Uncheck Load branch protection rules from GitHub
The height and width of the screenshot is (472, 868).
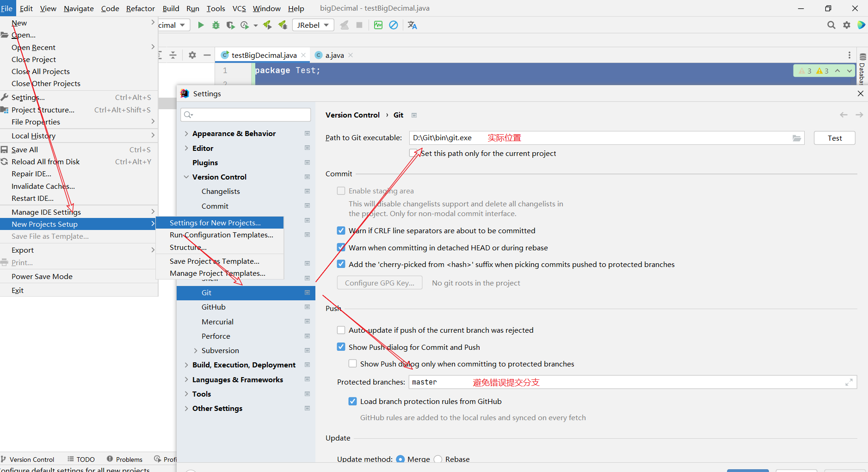click(353, 401)
